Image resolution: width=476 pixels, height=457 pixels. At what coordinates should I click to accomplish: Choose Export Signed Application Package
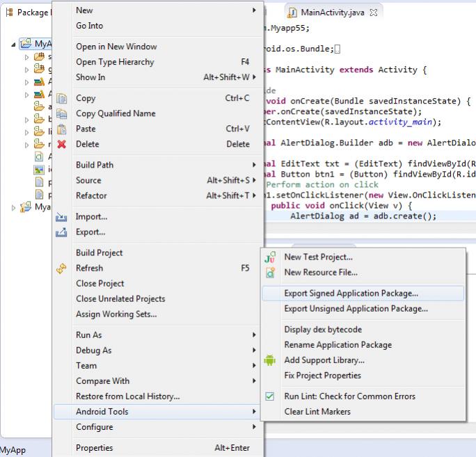point(363,294)
